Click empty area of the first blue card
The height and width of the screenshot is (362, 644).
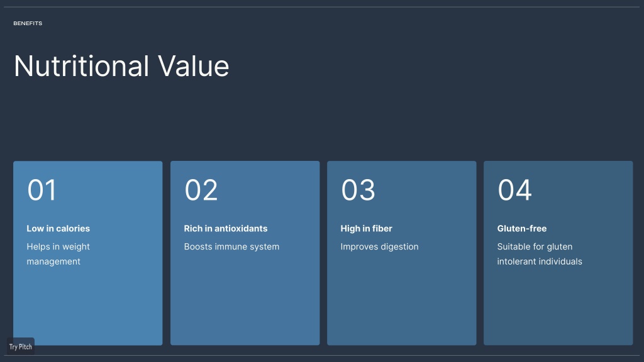pyautogui.click(x=88, y=308)
